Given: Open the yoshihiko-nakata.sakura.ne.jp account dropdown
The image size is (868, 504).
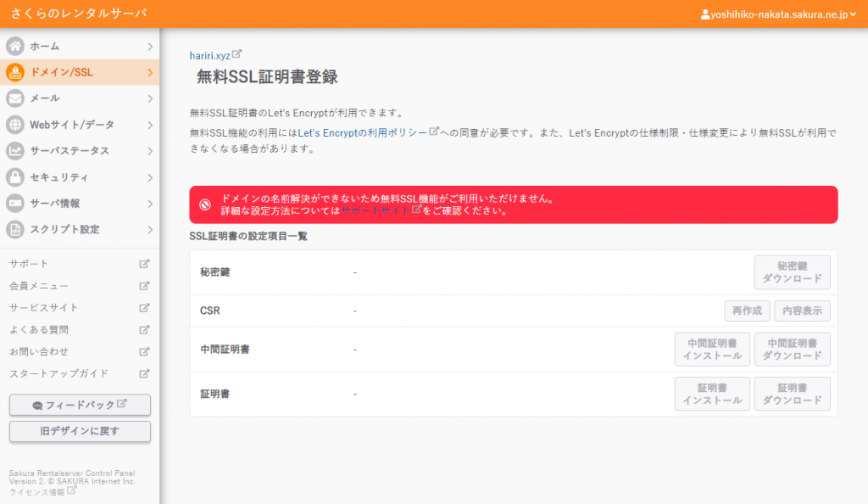Looking at the screenshot, I should click(x=778, y=14).
